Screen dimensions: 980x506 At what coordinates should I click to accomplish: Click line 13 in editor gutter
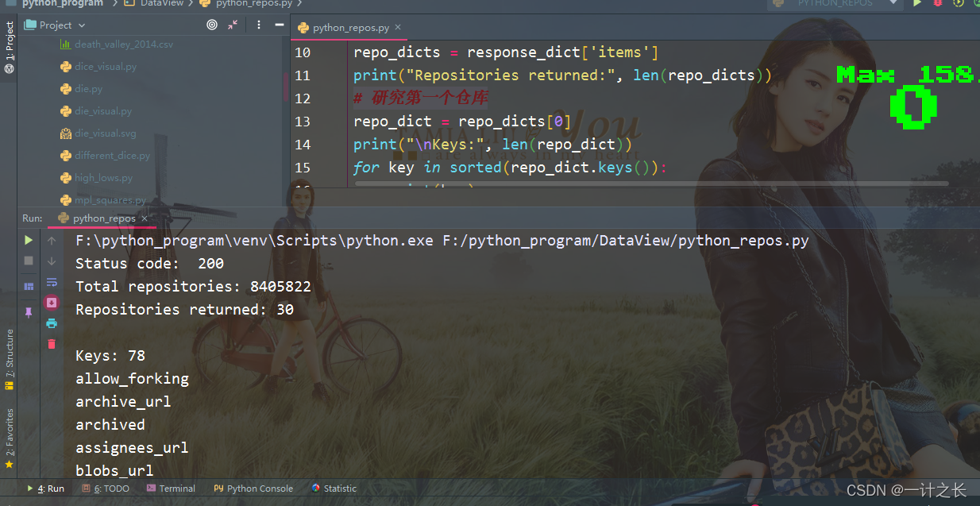(303, 122)
